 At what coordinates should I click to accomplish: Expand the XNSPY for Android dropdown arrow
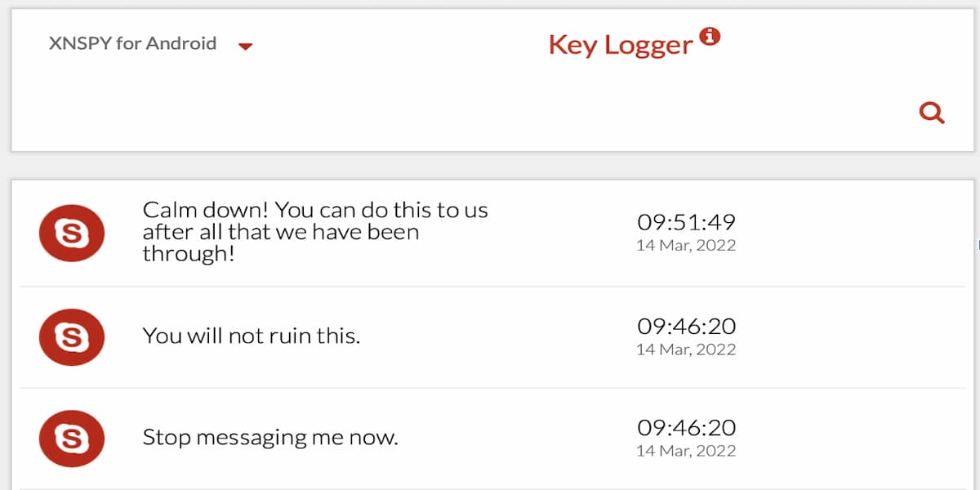[x=245, y=47]
